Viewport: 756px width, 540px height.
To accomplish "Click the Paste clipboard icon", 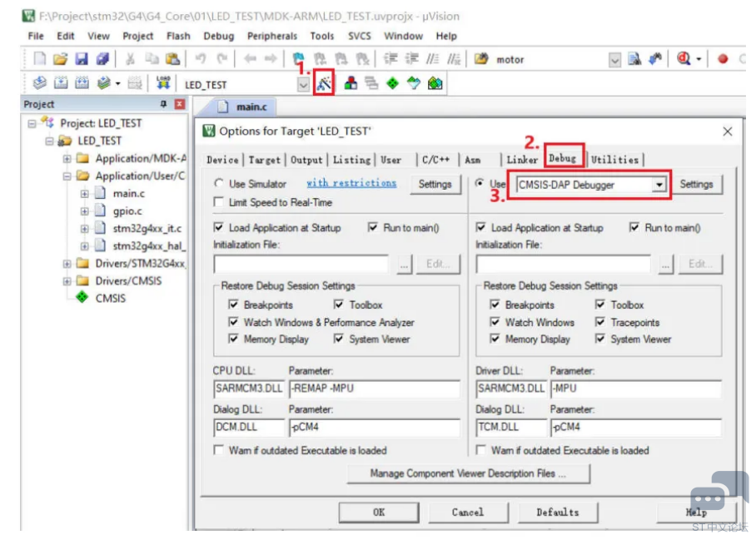I will [172, 59].
